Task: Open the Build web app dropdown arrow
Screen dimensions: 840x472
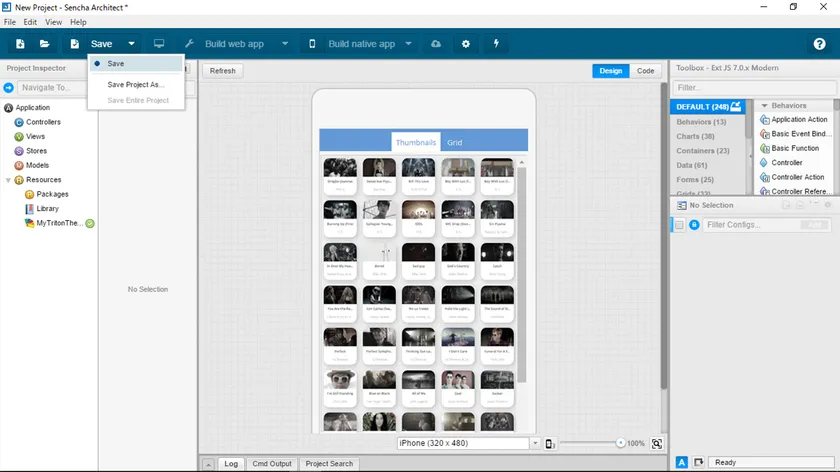Action: tap(285, 44)
